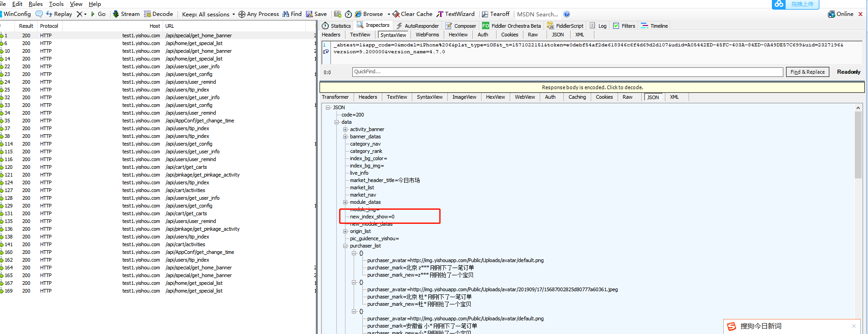
Task: Open the FiddlerScript tab
Action: pyautogui.click(x=565, y=26)
